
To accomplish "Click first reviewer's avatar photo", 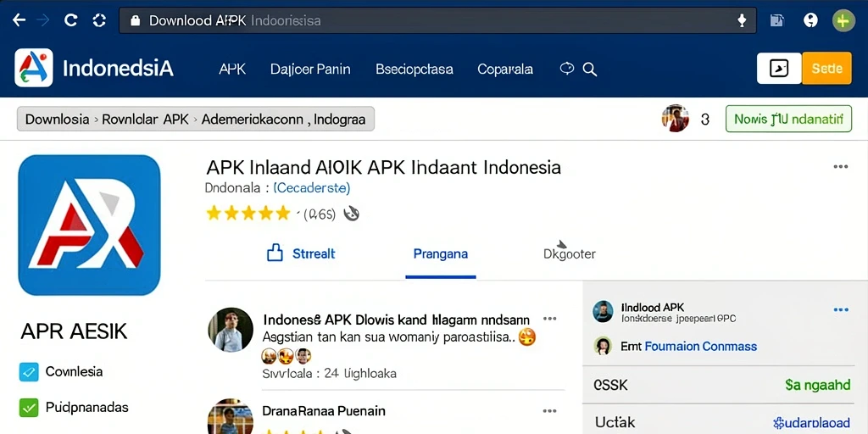I will pyautogui.click(x=231, y=330).
